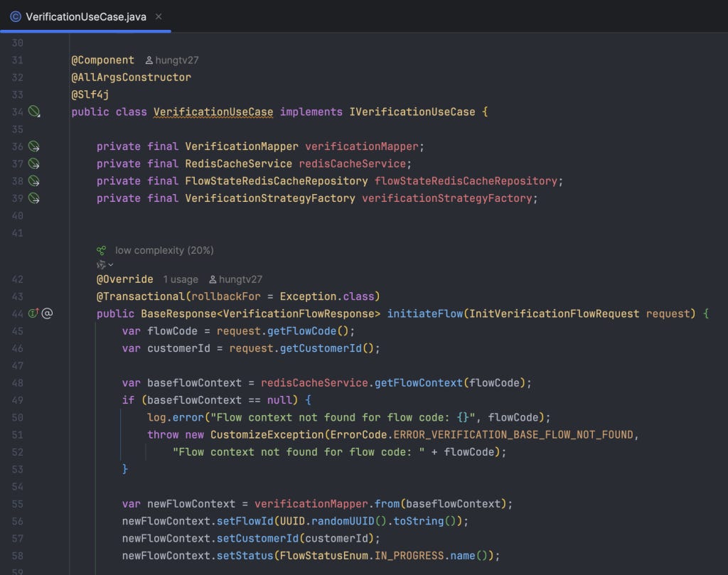Click the author person icon beside @Component
728x575 pixels.
(149, 60)
